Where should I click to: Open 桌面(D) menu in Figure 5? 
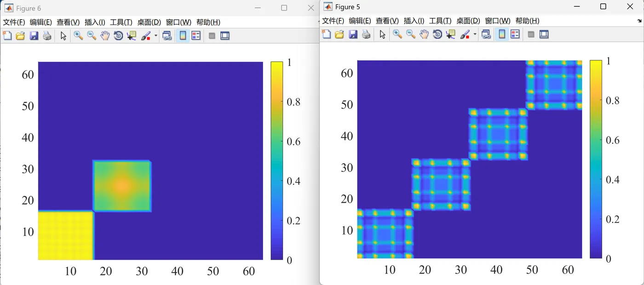468,21
